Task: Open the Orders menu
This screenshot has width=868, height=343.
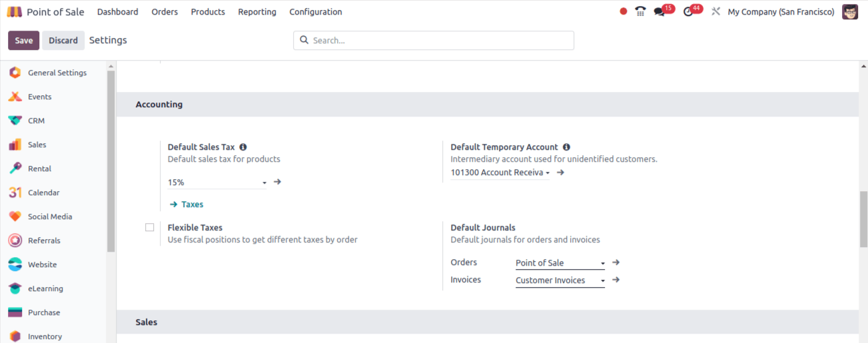Action: coord(165,12)
